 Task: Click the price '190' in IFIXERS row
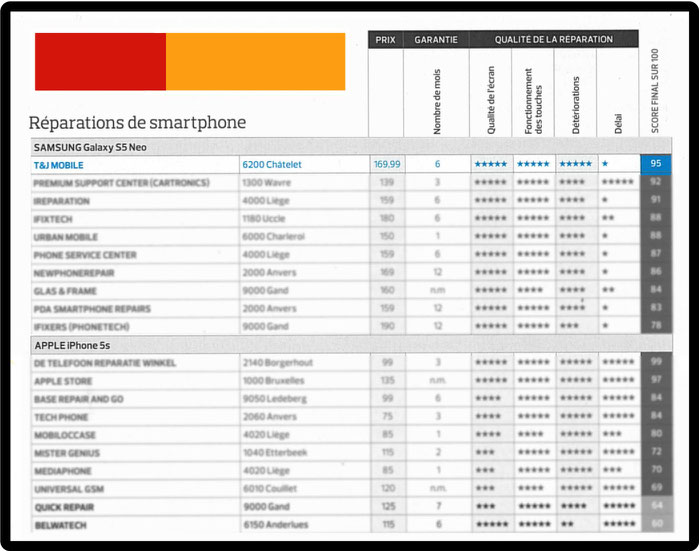coord(387,326)
